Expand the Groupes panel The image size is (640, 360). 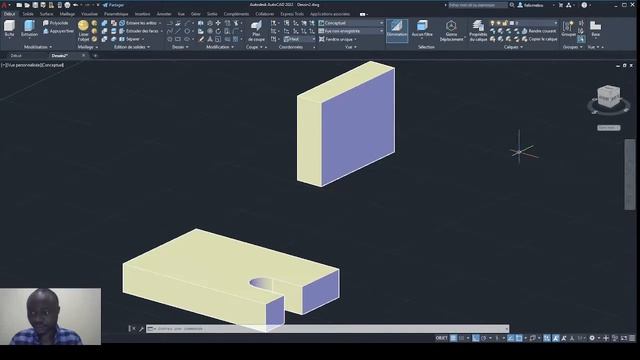click(572, 47)
